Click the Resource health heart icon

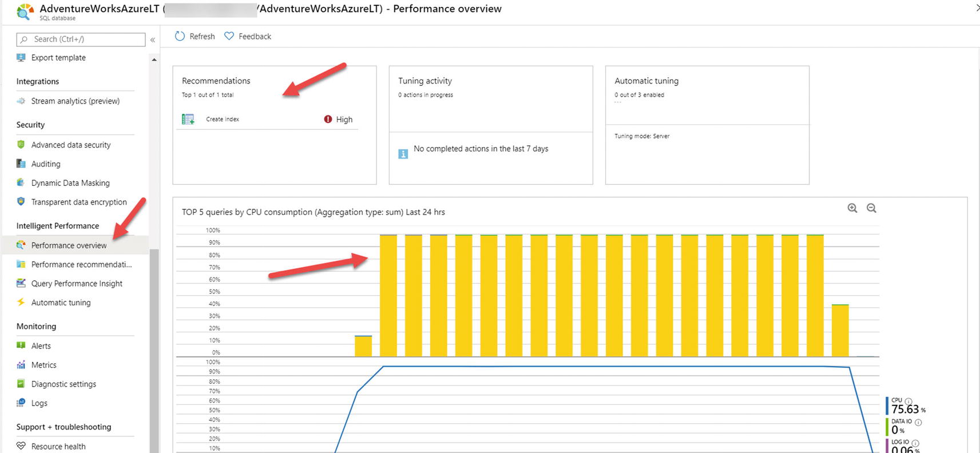21,446
